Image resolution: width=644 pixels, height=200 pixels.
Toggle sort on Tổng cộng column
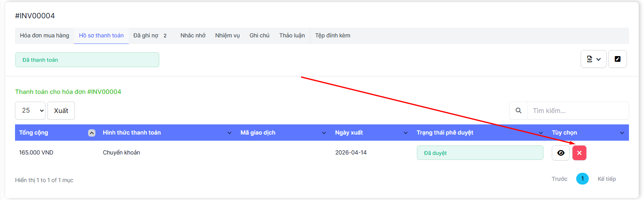pyautogui.click(x=92, y=133)
